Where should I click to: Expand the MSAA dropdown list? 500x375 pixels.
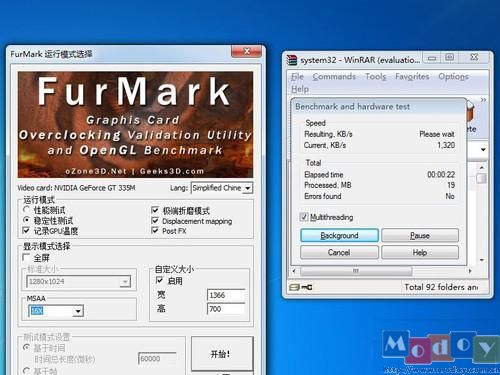78,311
